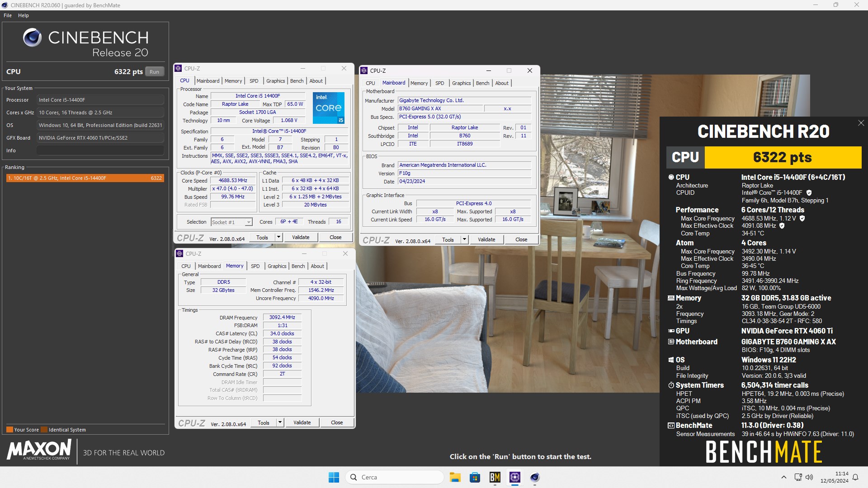868x488 pixels.
Task: Click the BenchMate Memory section icon
Action: coord(671,298)
